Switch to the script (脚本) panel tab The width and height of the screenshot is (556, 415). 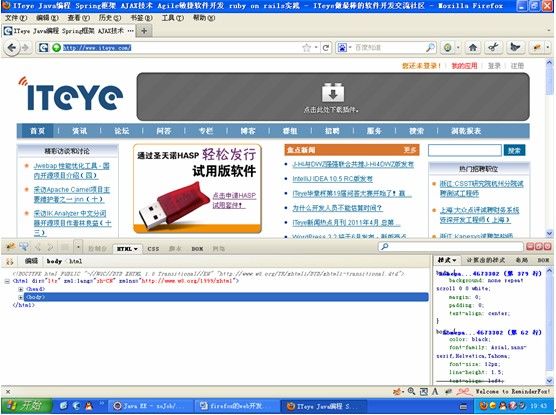pyautogui.click(x=175, y=249)
